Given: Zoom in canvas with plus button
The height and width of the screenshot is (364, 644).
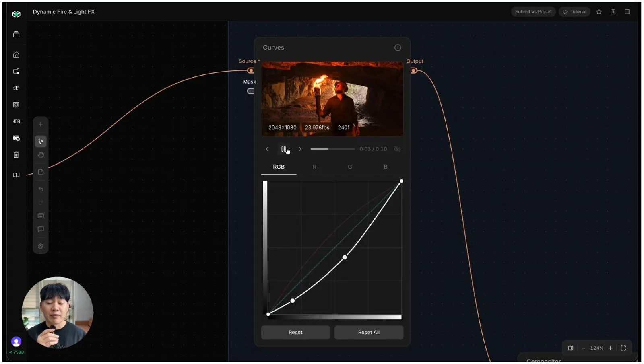Looking at the screenshot, I should tap(610, 348).
